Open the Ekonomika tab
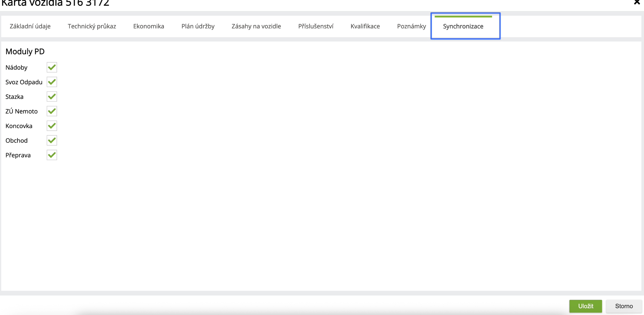The width and height of the screenshot is (644, 315). pos(149,26)
